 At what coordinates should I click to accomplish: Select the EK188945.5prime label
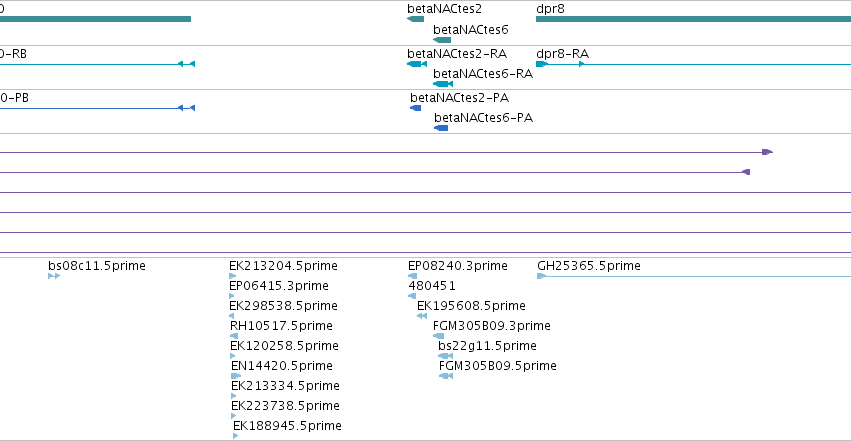click(x=288, y=426)
